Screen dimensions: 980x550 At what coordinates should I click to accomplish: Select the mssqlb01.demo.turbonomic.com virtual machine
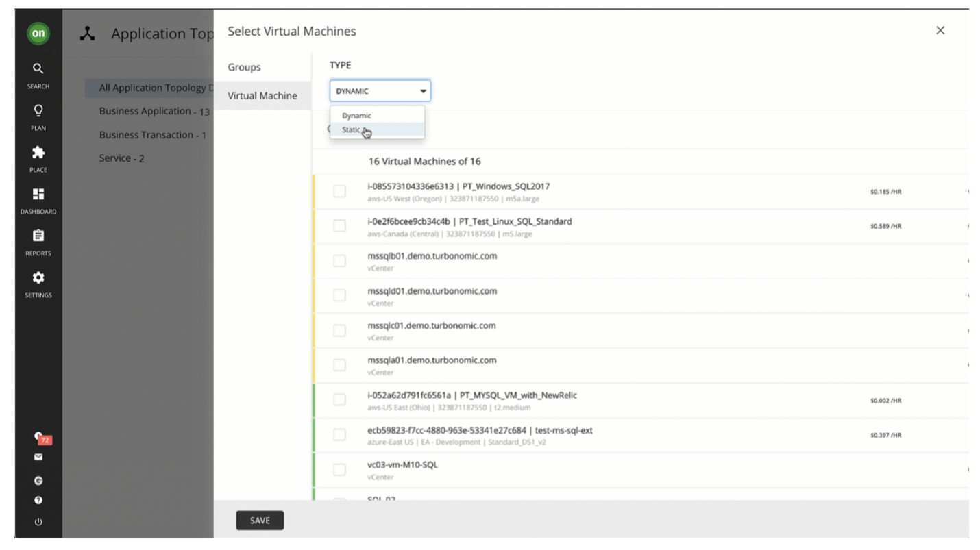[339, 261]
